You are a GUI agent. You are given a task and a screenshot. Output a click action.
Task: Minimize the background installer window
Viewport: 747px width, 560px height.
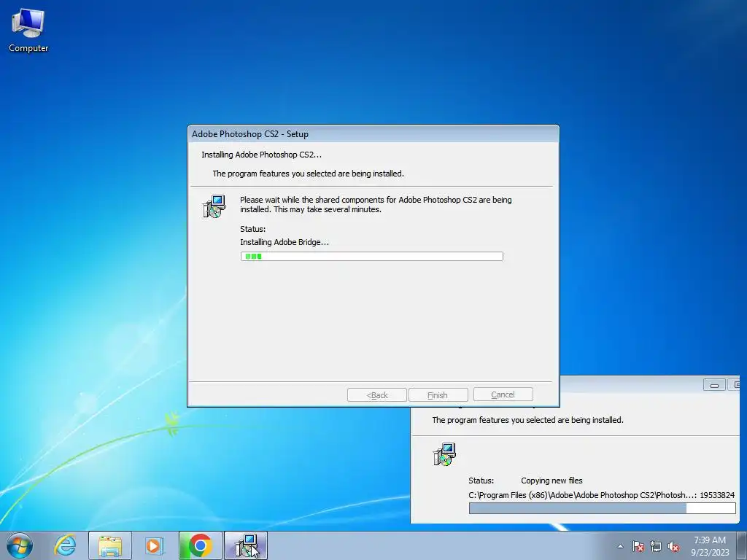pos(714,385)
